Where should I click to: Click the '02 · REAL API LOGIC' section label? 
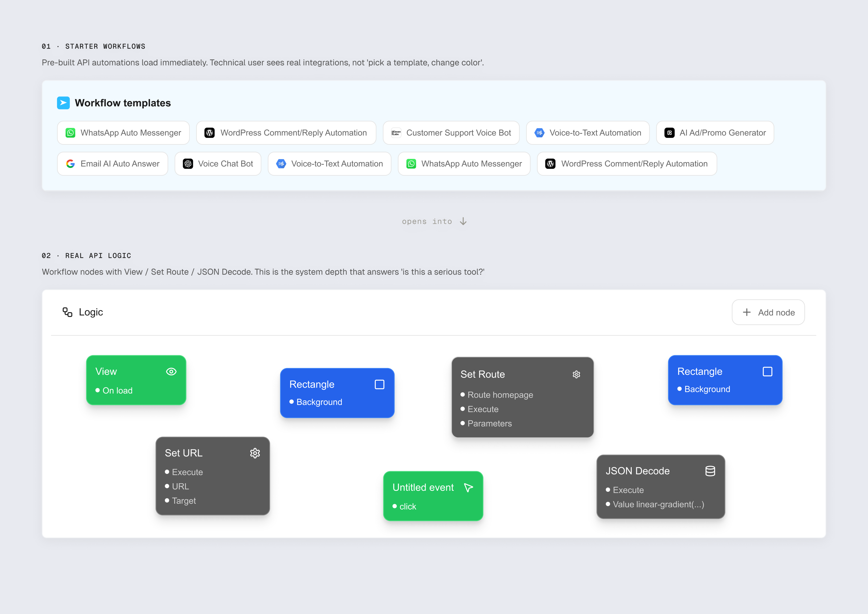click(x=86, y=256)
